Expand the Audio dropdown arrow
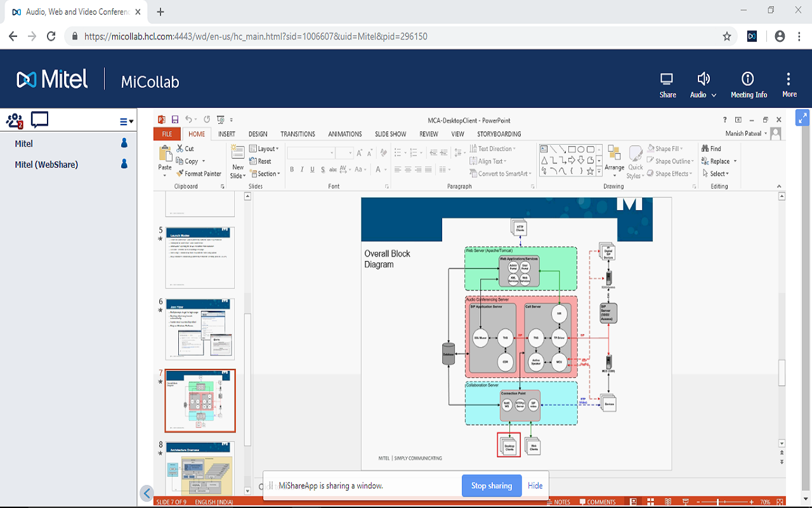This screenshot has height=508, width=812. tap(714, 95)
